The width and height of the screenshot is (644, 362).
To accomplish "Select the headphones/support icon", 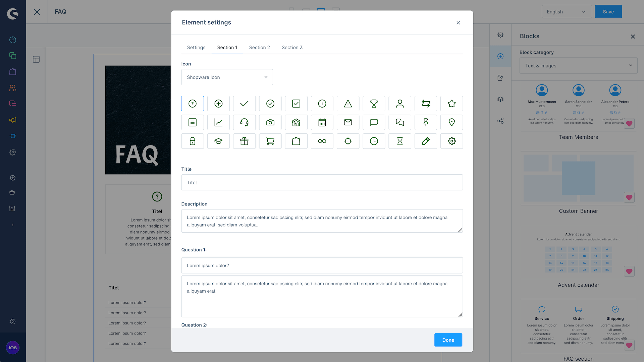I will (x=244, y=122).
